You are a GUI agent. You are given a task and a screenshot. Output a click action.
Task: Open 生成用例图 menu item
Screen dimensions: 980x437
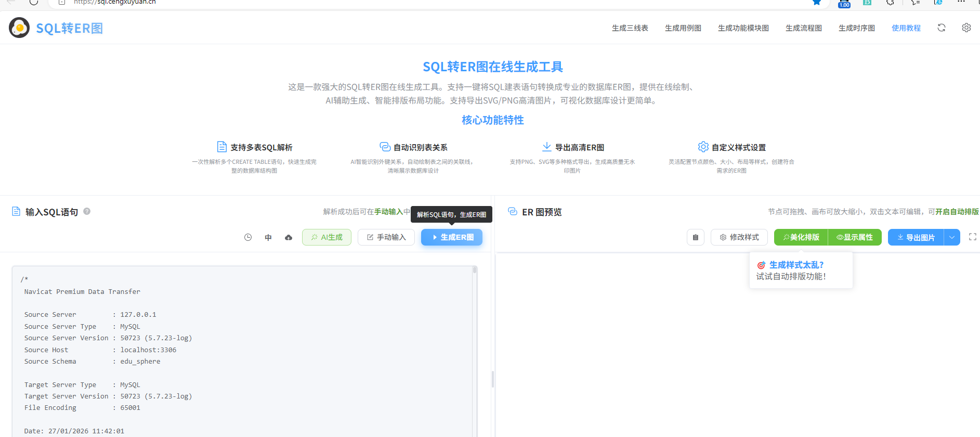[x=683, y=28]
